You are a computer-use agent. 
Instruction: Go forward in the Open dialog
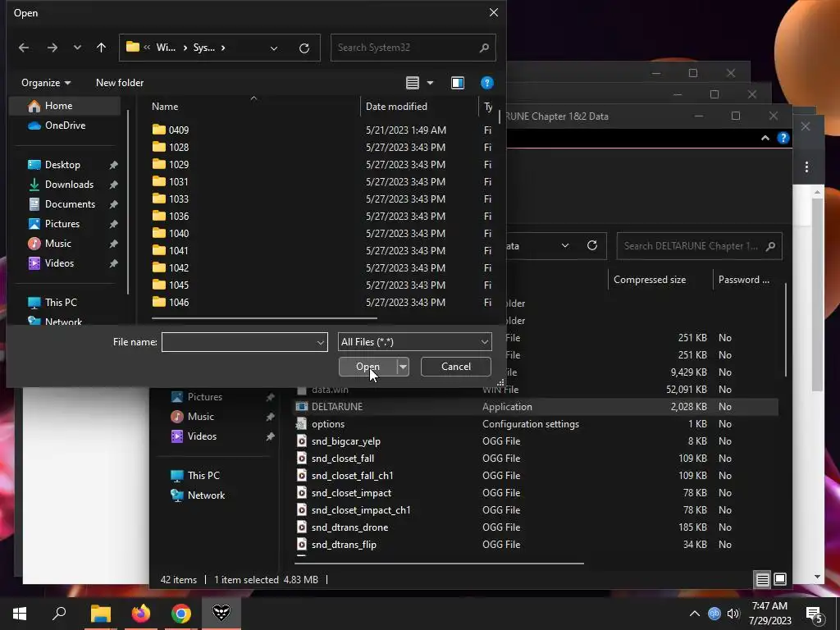[x=52, y=48]
